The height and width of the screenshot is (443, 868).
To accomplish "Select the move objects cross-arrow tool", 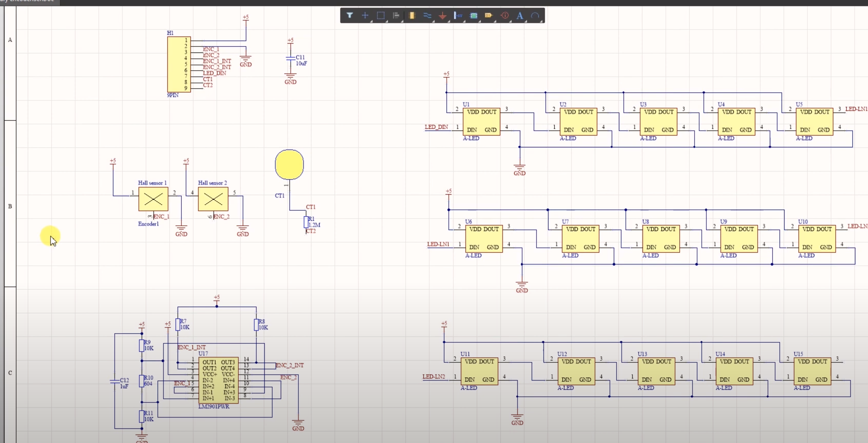I will click(x=365, y=15).
